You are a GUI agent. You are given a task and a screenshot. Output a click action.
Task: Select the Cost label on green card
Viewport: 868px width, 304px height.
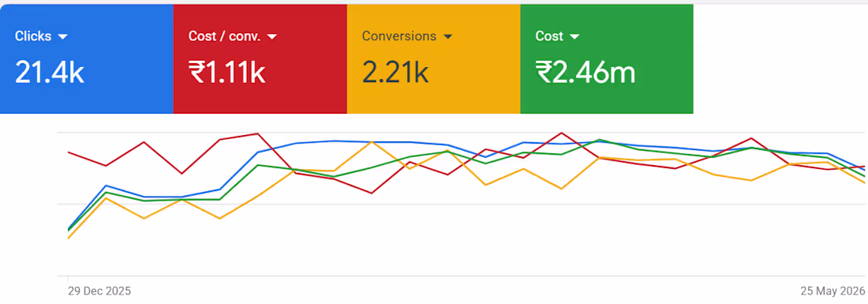(x=549, y=36)
